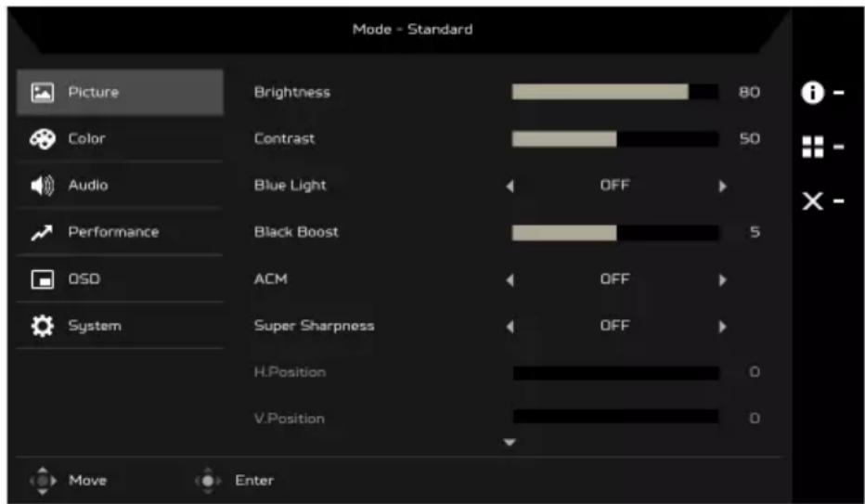Toggle the ACM OFF value

click(614, 279)
